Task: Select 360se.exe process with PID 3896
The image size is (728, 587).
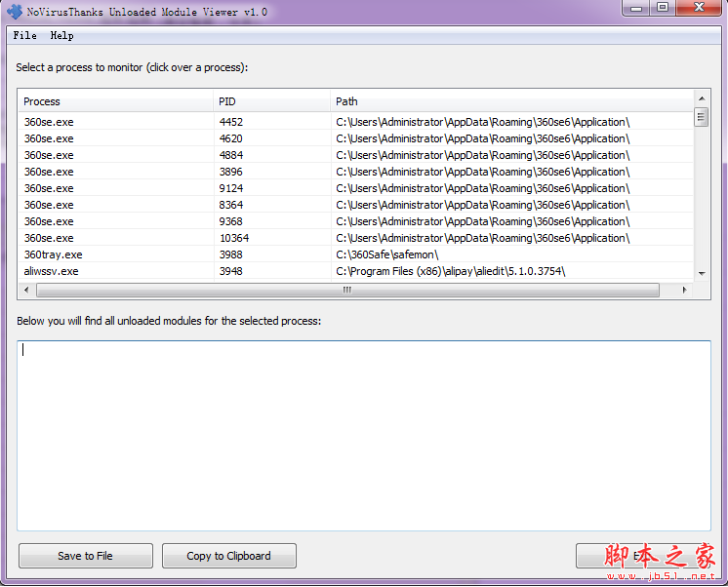Action: pos(355,172)
